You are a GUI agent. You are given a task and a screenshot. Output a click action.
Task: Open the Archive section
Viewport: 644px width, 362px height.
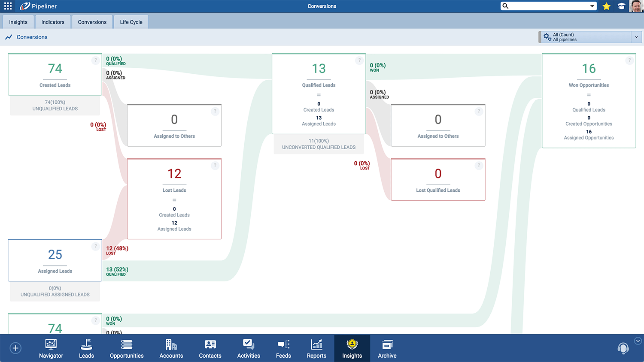tap(387, 348)
